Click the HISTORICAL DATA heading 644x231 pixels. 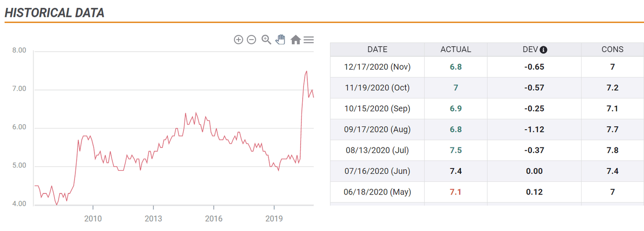pos(55,13)
